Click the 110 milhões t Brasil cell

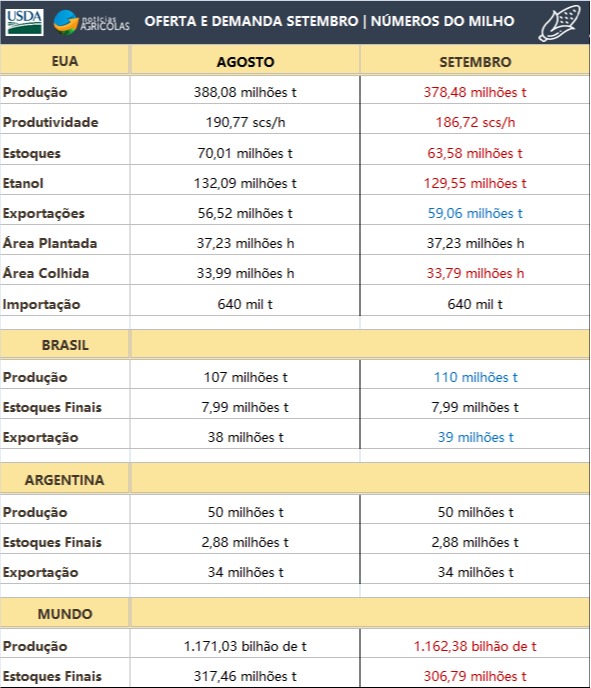[x=476, y=377]
